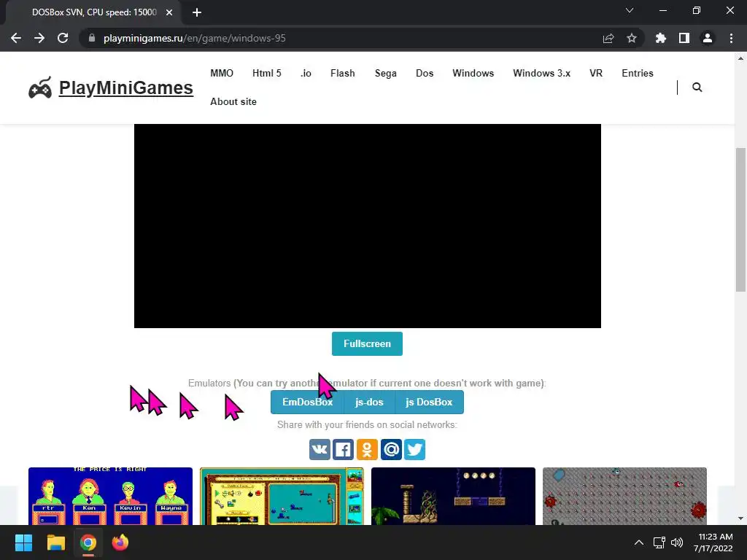Share on VK social network
747x560 pixels.
click(320, 449)
